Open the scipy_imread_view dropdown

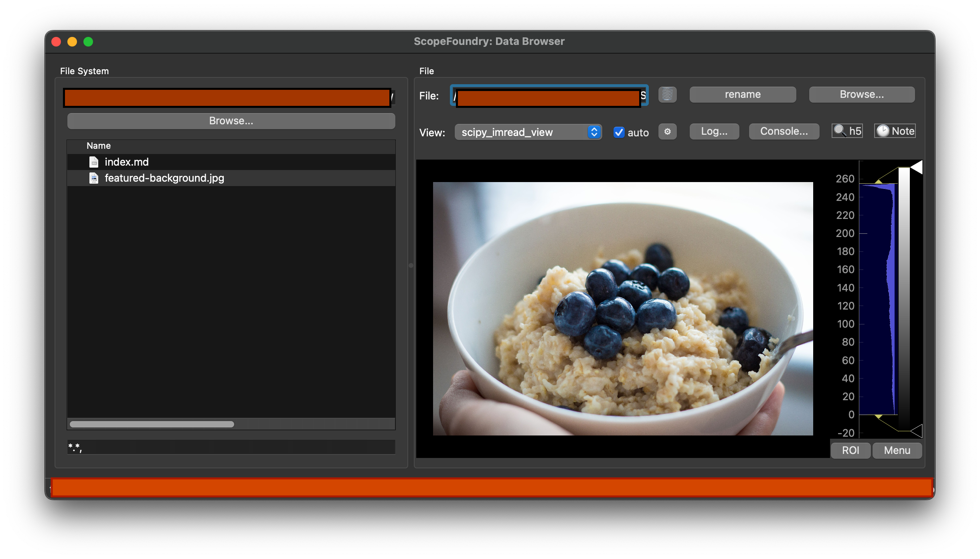tap(528, 132)
